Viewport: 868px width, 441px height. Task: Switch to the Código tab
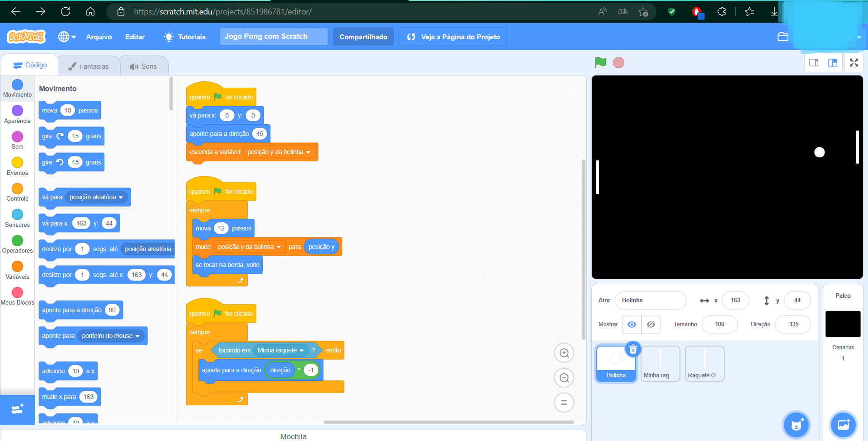point(30,65)
